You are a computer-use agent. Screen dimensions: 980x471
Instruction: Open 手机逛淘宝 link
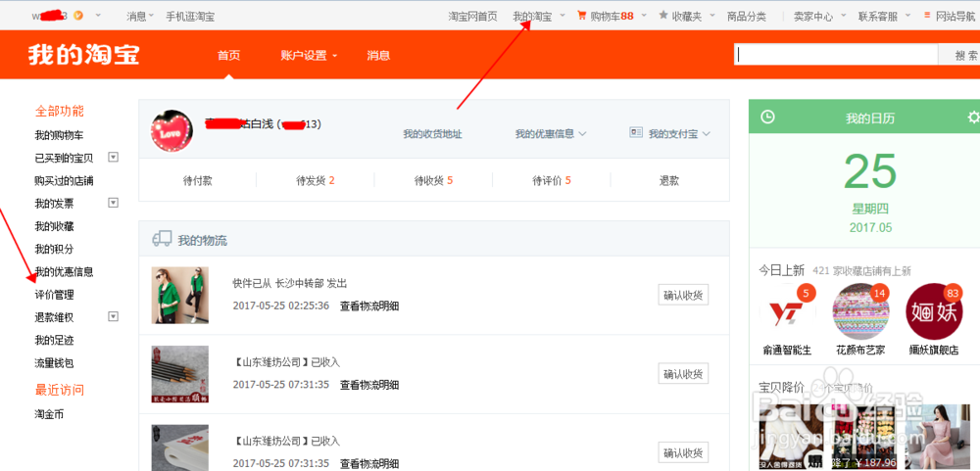191,17
